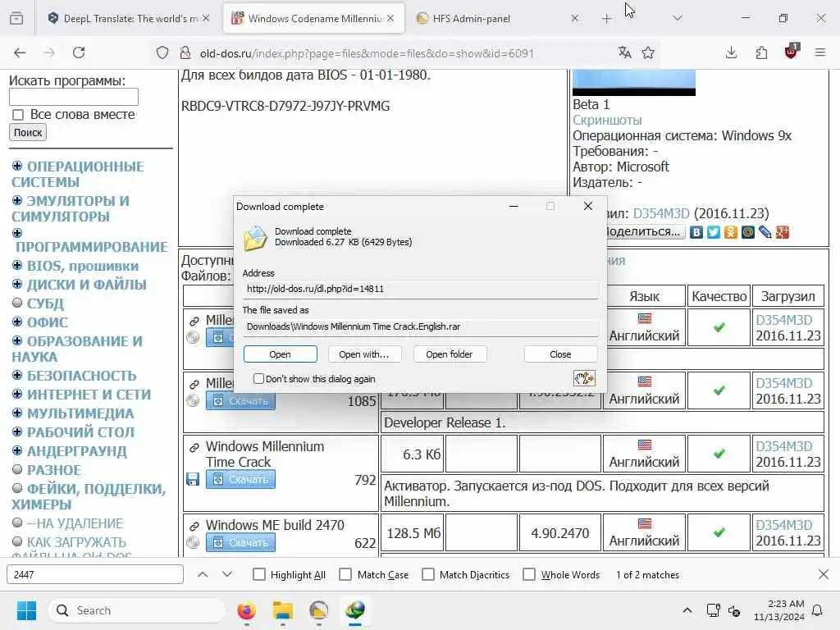Click the 'Искать программы' search field
Viewport: 840px width, 630px height.
(74, 97)
